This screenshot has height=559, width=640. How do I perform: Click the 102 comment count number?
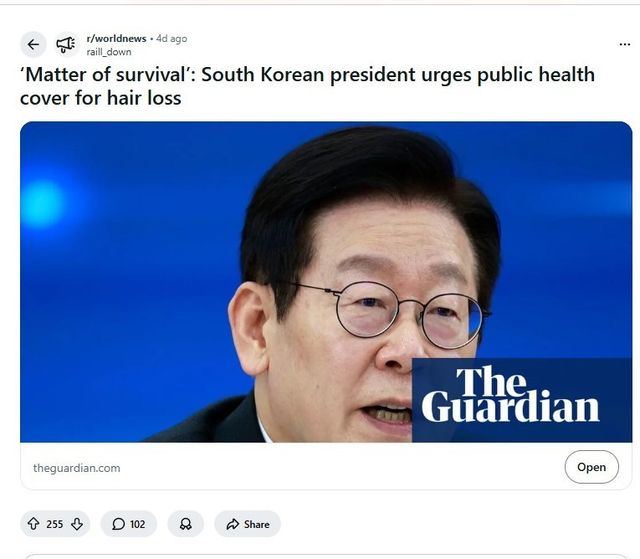pyautogui.click(x=138, y=524)
